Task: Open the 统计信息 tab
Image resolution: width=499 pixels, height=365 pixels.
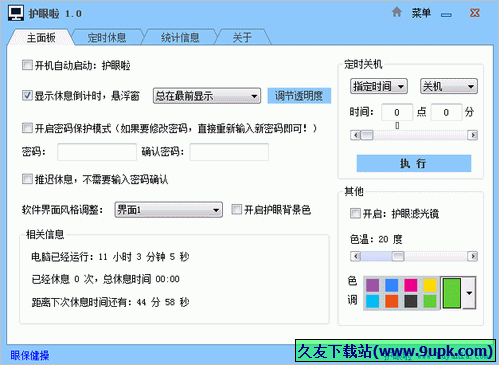Action: [x=180, y=37]
